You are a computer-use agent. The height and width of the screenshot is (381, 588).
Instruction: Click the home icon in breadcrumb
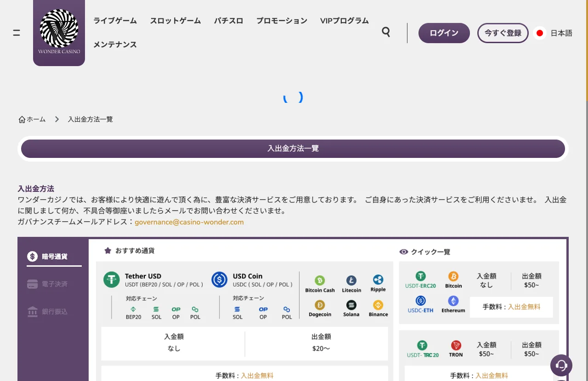click(x=22, y=119)
